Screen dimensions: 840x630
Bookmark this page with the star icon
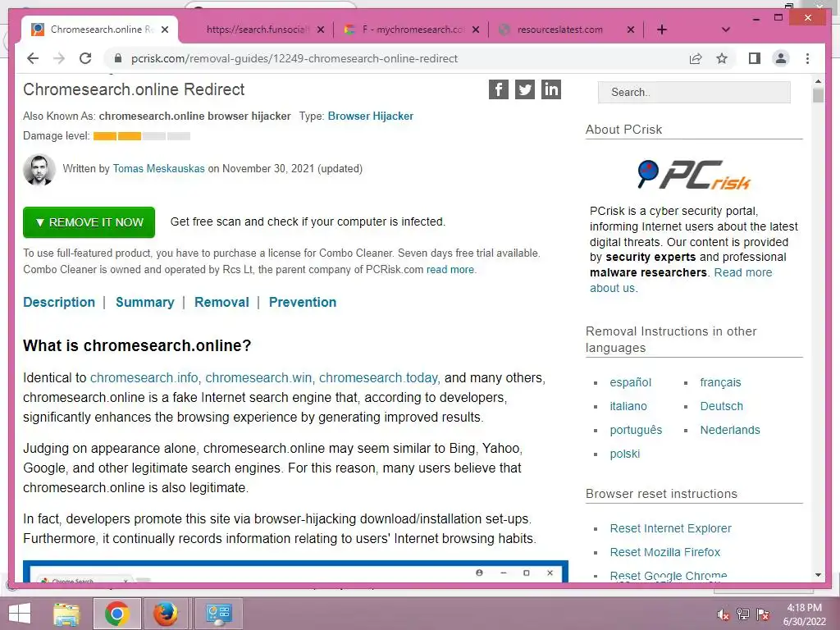[x=722, y=58]
